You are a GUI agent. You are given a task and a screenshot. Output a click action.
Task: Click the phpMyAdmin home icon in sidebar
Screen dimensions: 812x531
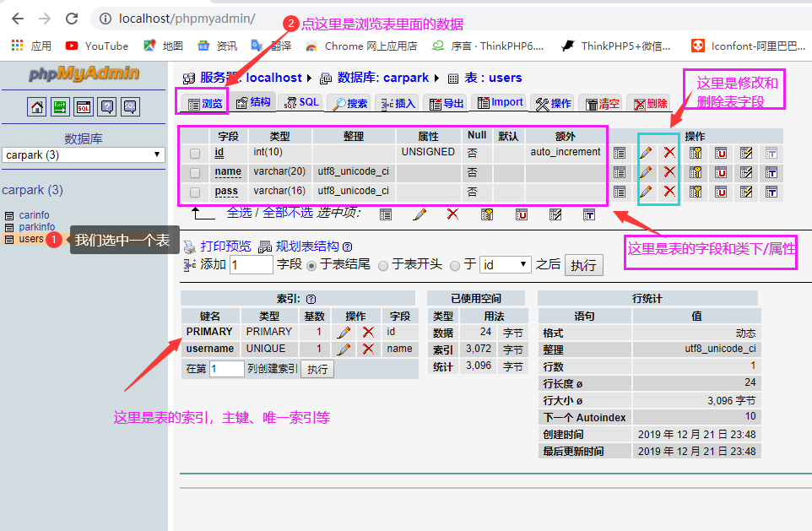36,106
